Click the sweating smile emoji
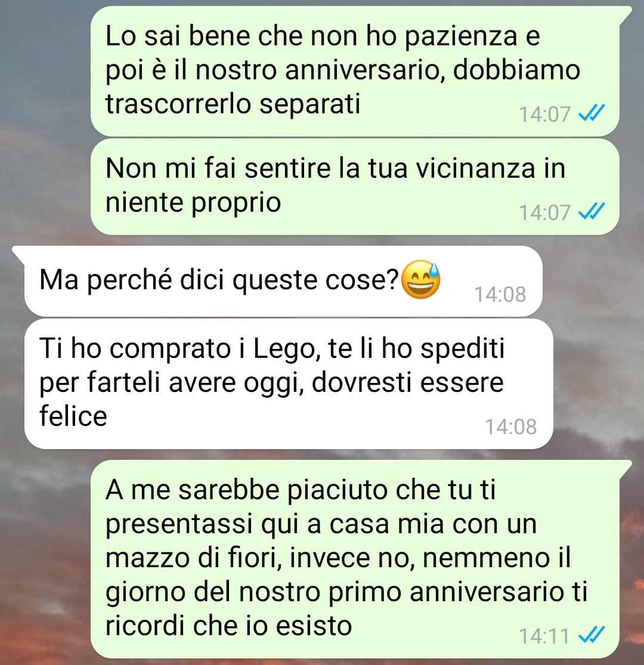Image resolution: width=644 pixels, height=665 pixels. (x=420, y=280)
